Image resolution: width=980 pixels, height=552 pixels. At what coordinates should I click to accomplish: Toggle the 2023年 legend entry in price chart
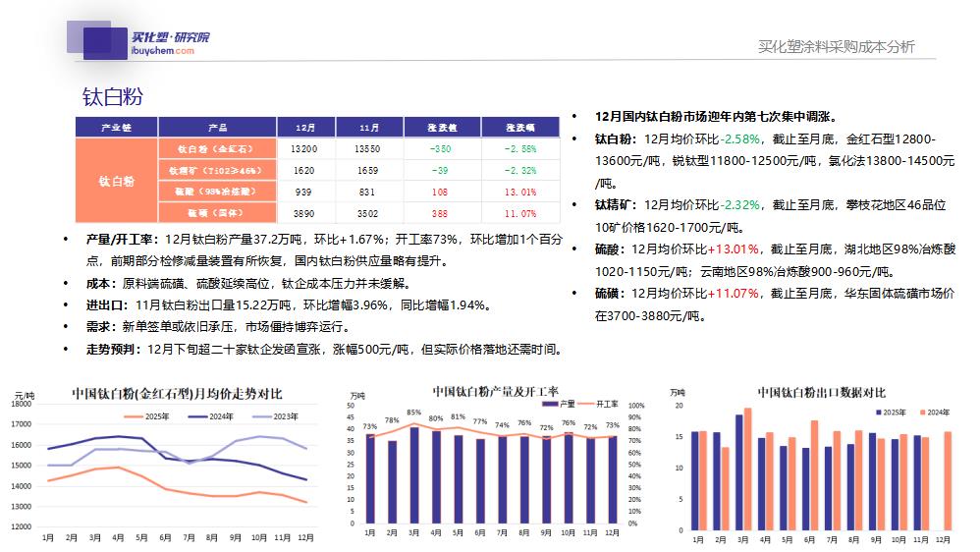278,416
